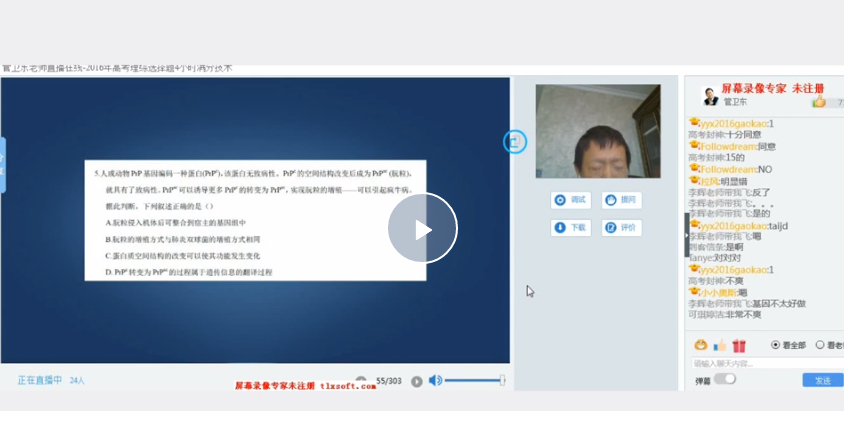
Task: Adjust the volume slider
Action: click(475, 381)
